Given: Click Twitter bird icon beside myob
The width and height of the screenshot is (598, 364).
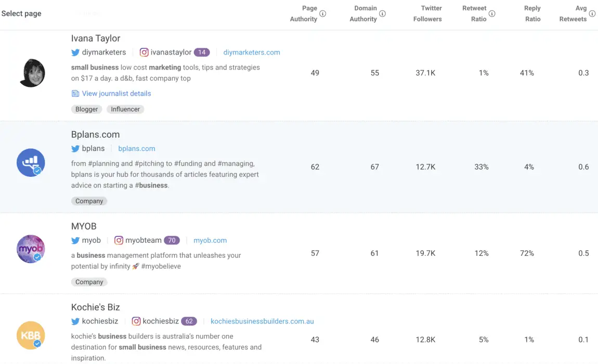Looking at the screenshot, I should [75, 240].
